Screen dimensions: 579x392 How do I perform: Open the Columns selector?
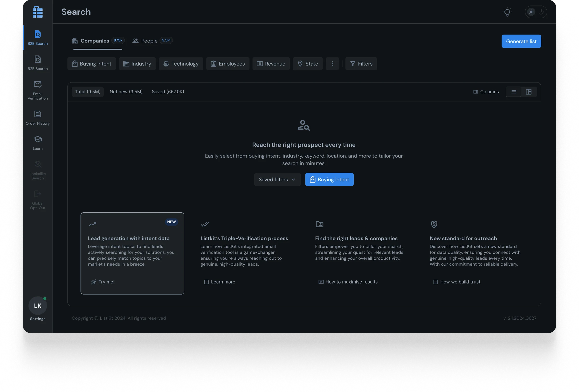pyautogui.click(x=486, y=92)
